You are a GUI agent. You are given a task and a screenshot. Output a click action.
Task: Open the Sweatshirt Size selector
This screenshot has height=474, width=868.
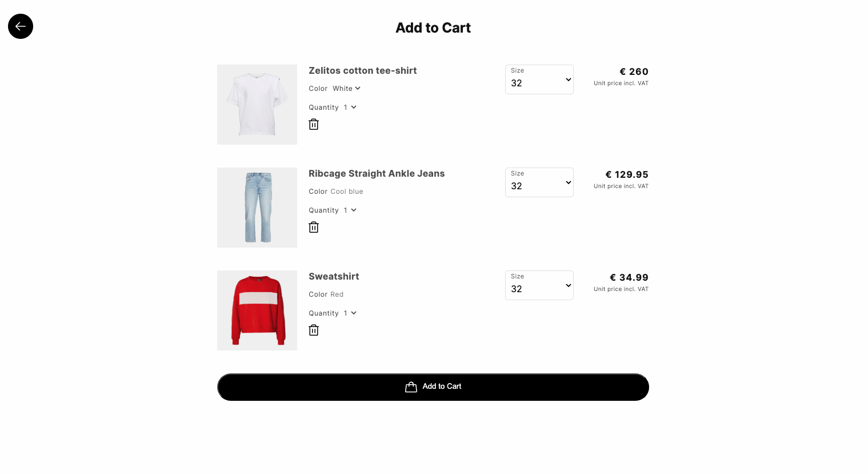pyautogui.click(x=539, y=285)
